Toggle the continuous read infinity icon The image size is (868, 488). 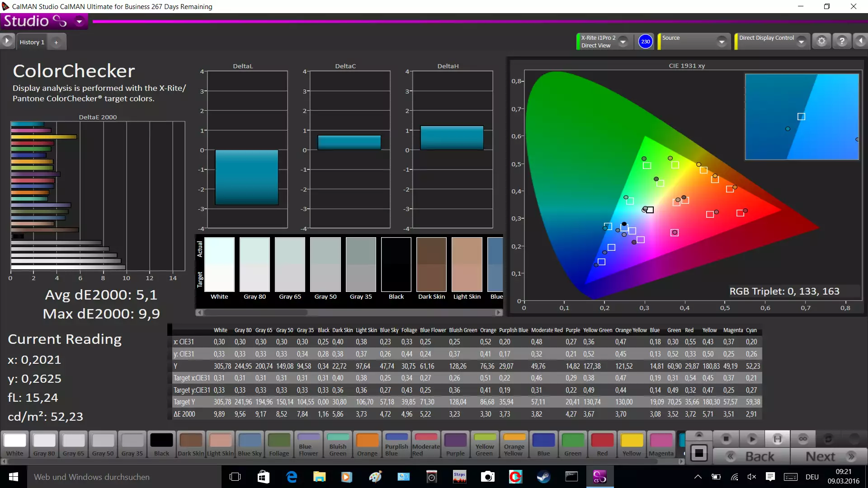click(x=803, y=439)
